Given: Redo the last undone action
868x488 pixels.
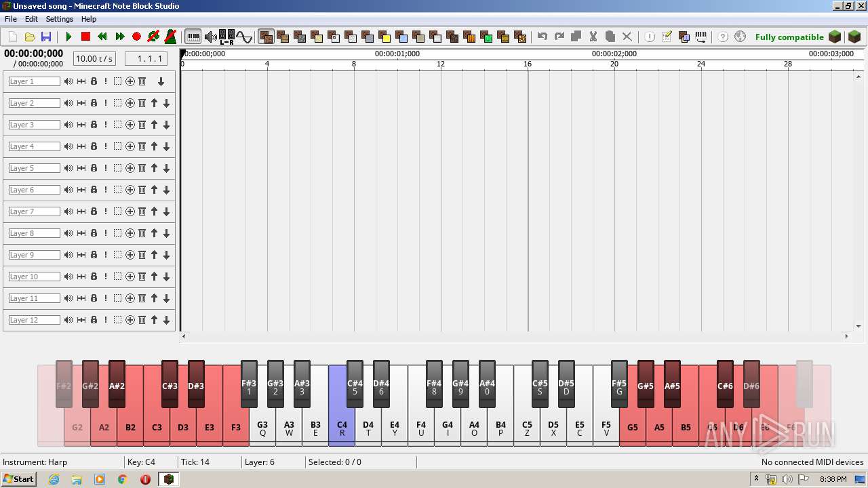Looking at the screenshot, I should (x=559, y=37).
